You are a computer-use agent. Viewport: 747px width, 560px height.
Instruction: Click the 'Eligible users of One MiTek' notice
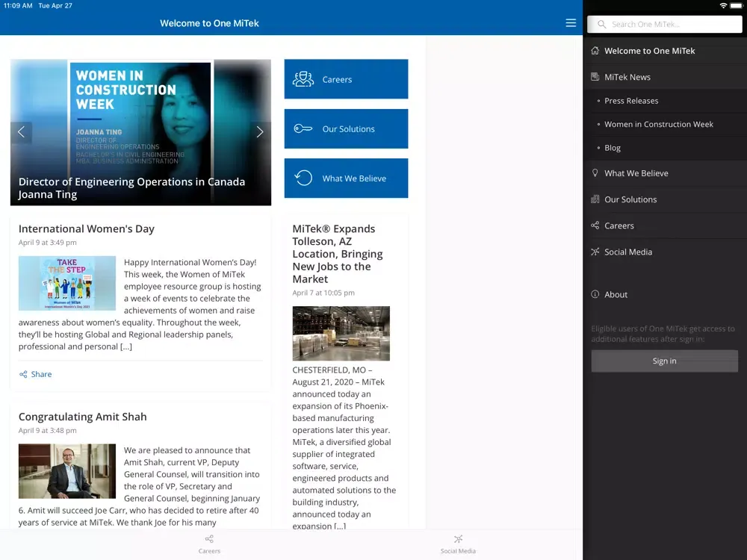[x=663, y=334]
